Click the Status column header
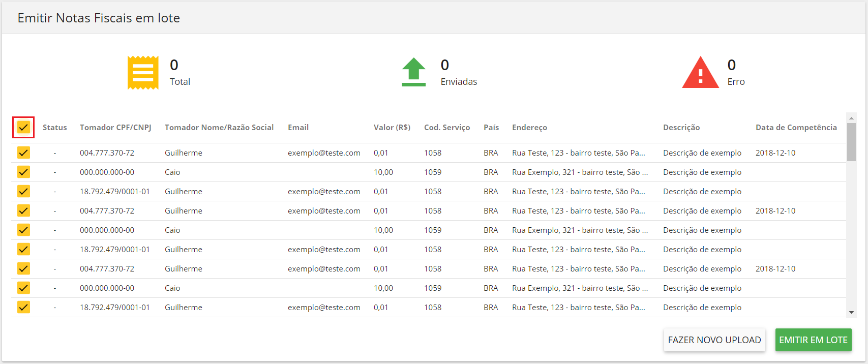 coord(55,128)
